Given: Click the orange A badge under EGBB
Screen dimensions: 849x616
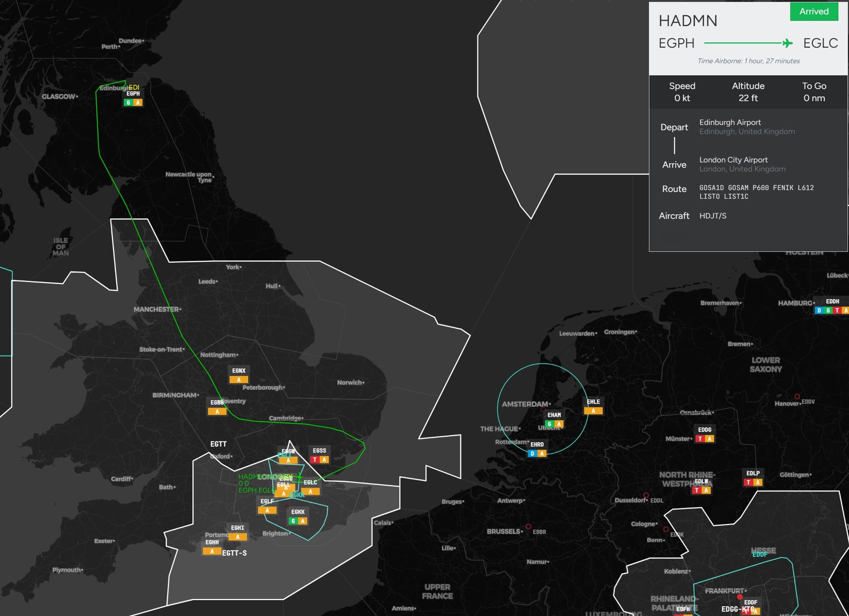Looking at the screenshot, I should pos(217,411).
